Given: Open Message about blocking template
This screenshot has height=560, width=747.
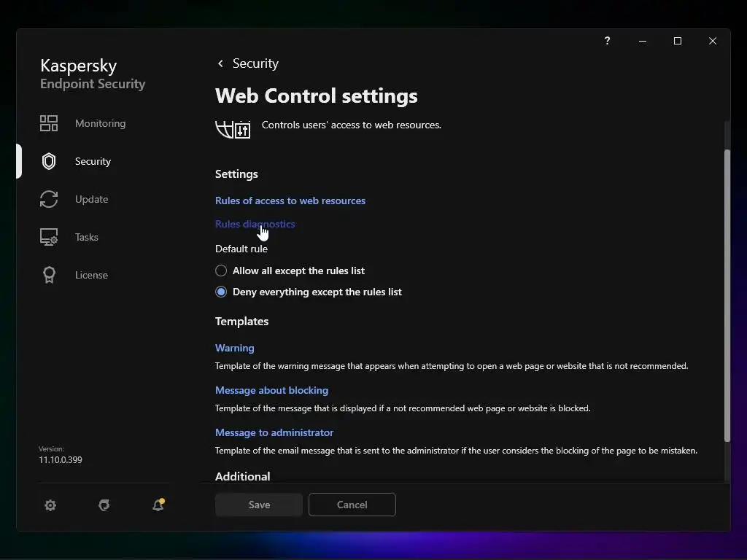Looking at the screenshot, I should [x=271, y=390].
